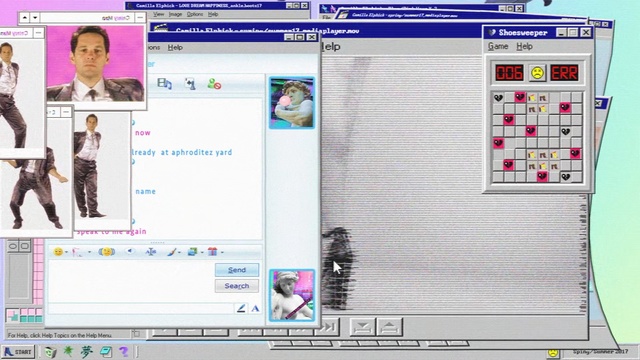
Task: Open the Options menu in the back window
Action: pos(195,14)
